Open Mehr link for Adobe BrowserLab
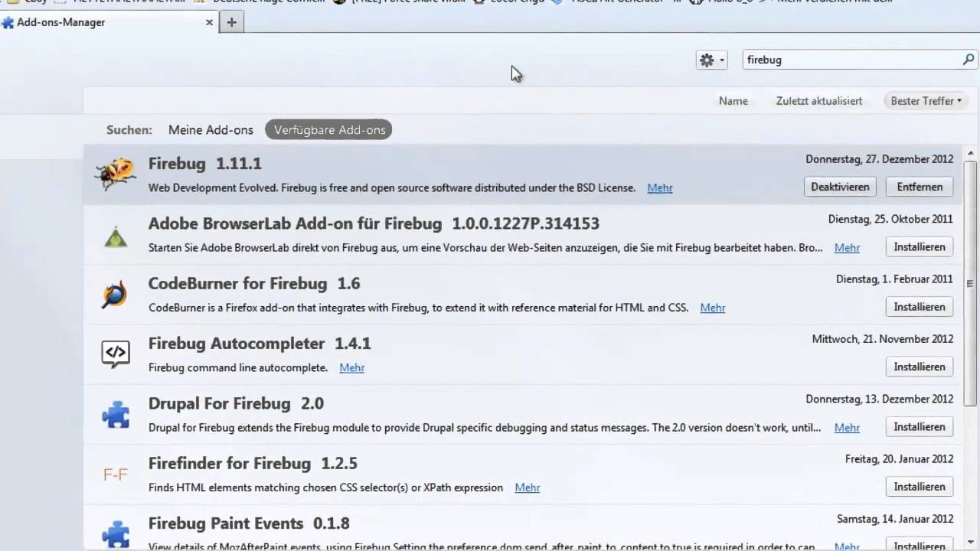980x551 pixels. tap(847, 248)
